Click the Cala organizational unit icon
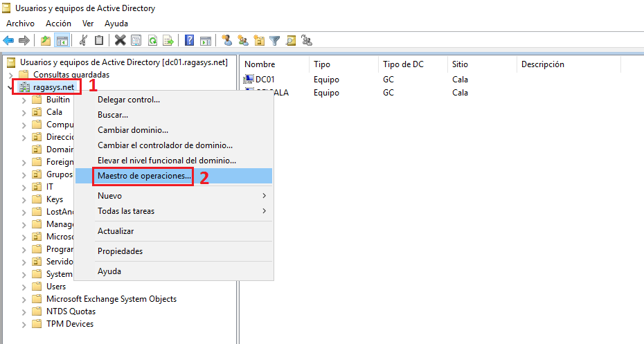 click(x=37, y=111)
